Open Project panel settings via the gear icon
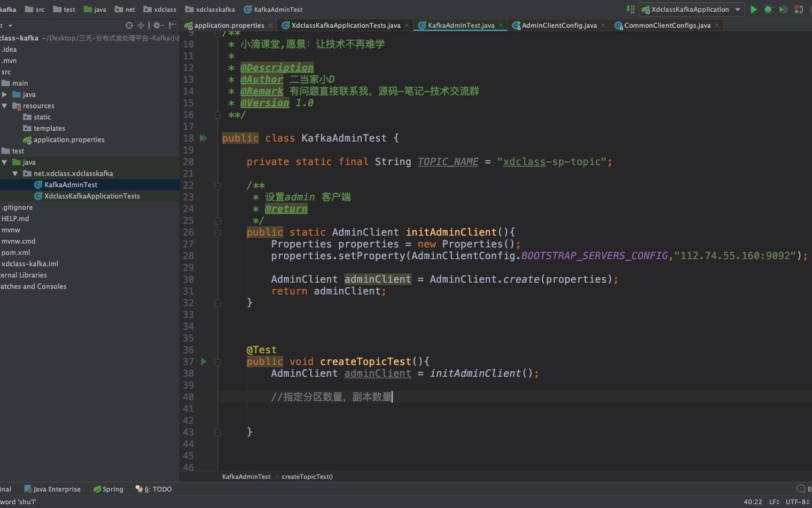812x508 pixels. 157,26
